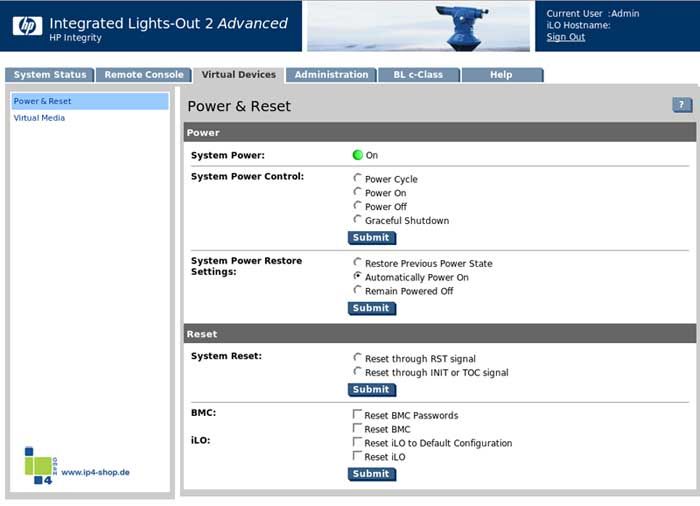Open the Remote Console tab

coord(144,75)
